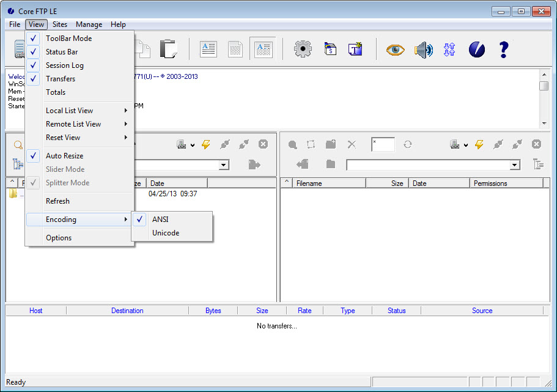Click the Source column header in transfers
The height and width of the screenshot is (392, 557).
click(482, 311)
